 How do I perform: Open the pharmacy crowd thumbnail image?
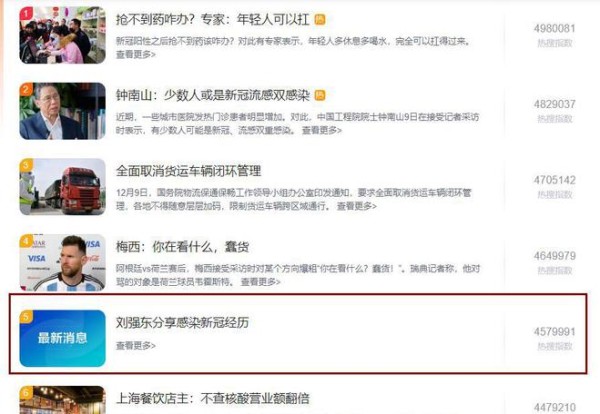(x=62, y=35)
